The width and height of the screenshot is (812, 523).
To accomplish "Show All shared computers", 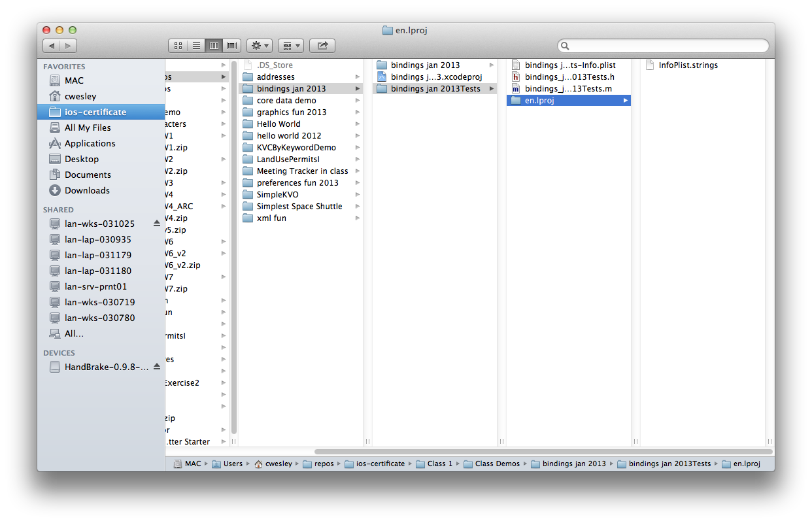I will (x=101, y=333).
